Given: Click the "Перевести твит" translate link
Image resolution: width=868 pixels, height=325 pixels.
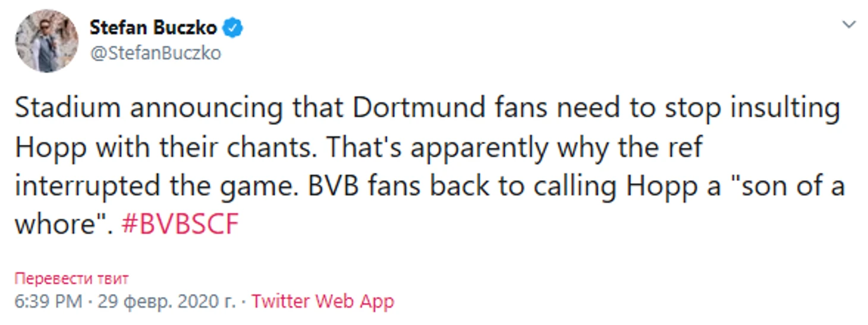Looking at the screenshot, I should 71,279.
